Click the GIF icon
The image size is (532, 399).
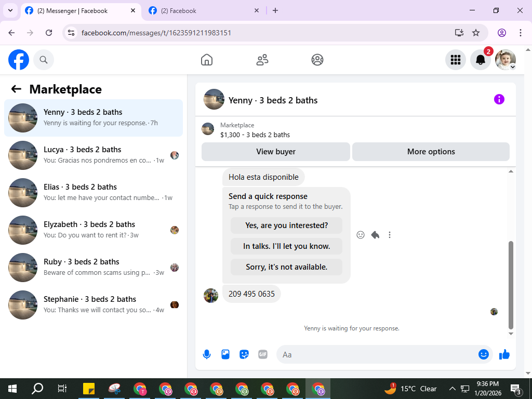[x=262, y=354]
